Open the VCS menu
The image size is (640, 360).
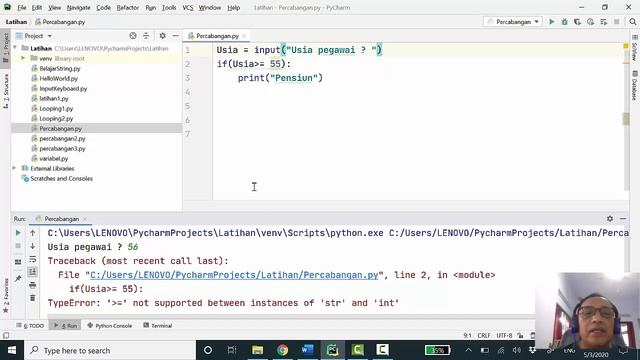click(188, 7)
